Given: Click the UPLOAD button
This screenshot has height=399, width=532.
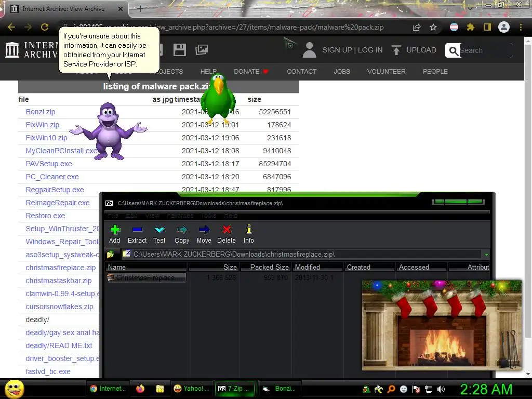Looking at the screenshot, I should click(x=414, y=50).
